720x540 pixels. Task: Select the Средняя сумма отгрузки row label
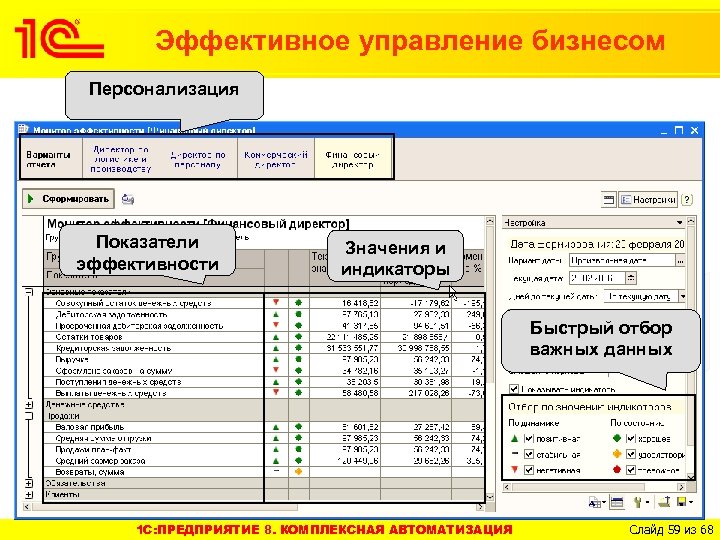point(103,438)
